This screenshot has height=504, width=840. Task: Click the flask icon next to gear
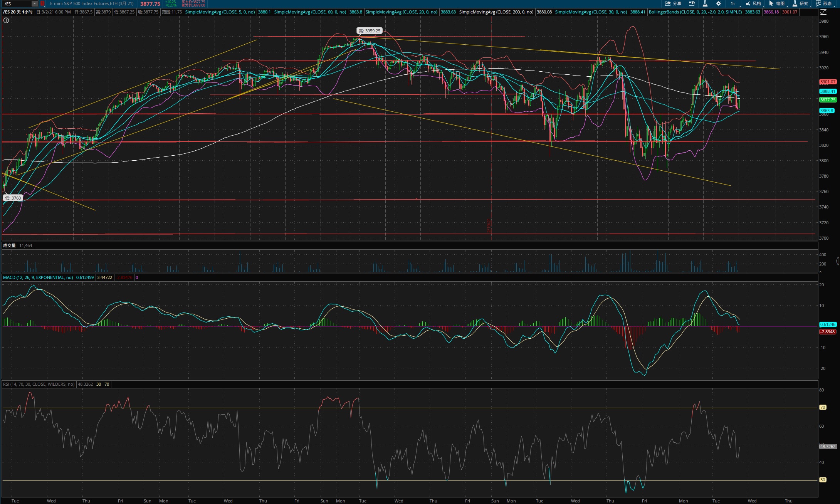coord(705,3)
